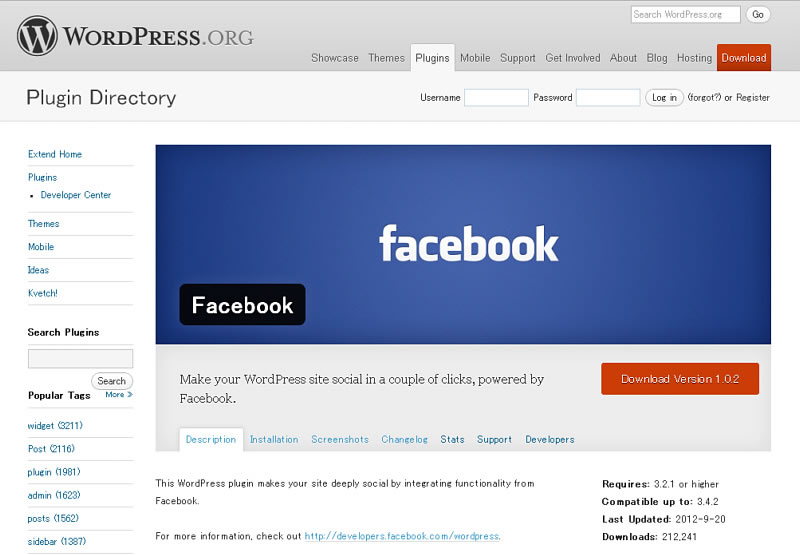Click the Search Plugins input box
Screen dimensions: 800x555
tap(80, 359)
